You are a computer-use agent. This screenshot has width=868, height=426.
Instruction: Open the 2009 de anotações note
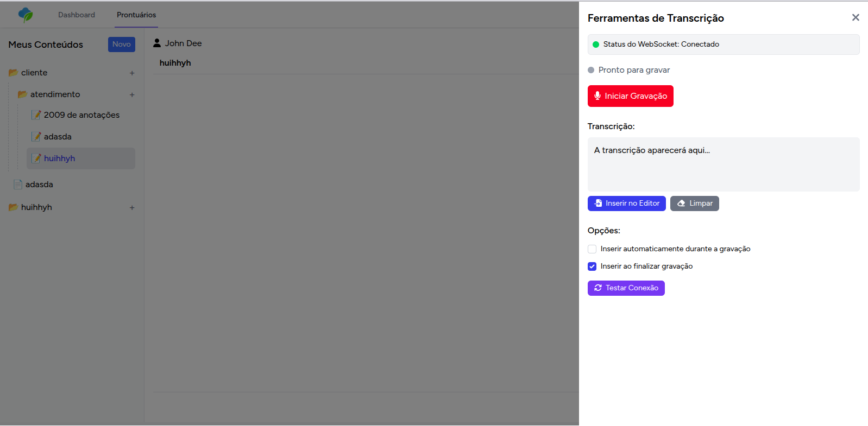[81, 115]
